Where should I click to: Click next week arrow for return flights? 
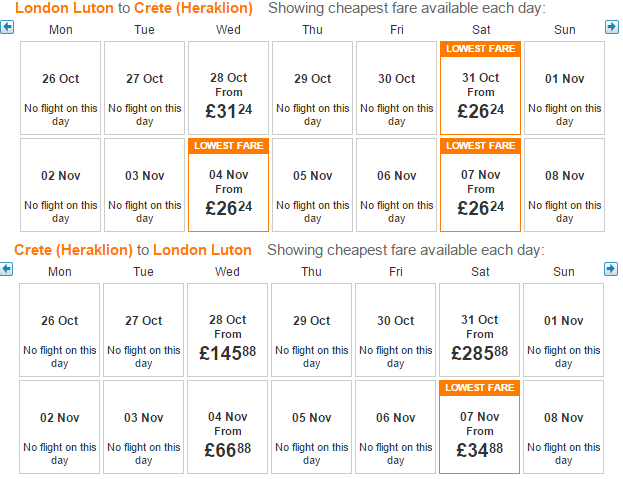611,269
